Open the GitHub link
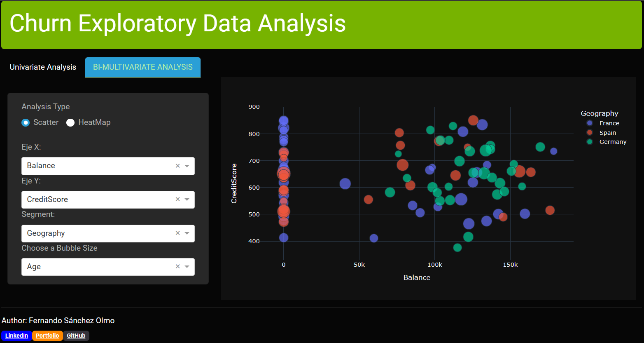 76,336
